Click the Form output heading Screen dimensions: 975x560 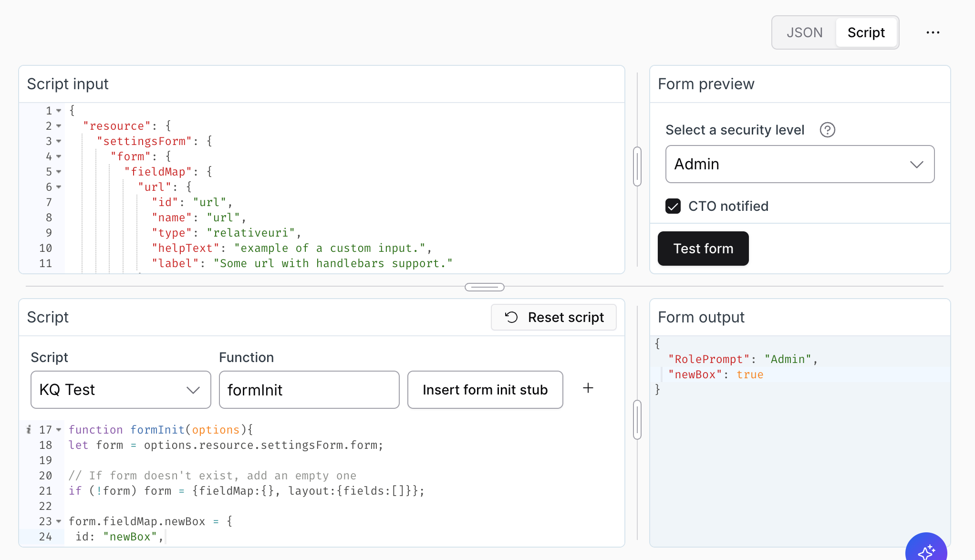[701, 317]
